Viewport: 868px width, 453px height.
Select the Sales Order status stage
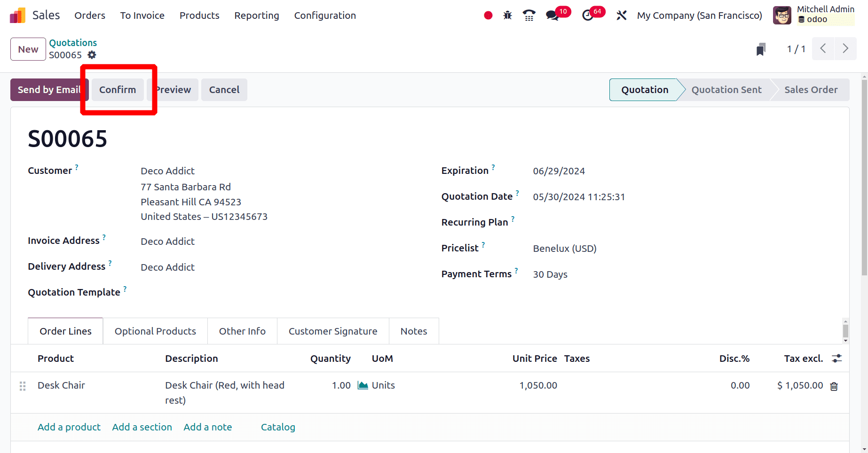(811, 90)
